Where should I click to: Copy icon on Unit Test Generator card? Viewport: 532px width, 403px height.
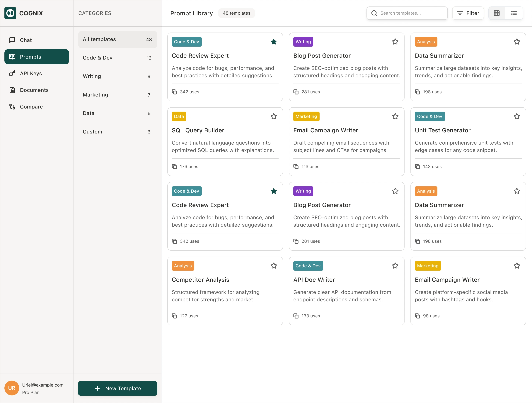click(417, 167)
